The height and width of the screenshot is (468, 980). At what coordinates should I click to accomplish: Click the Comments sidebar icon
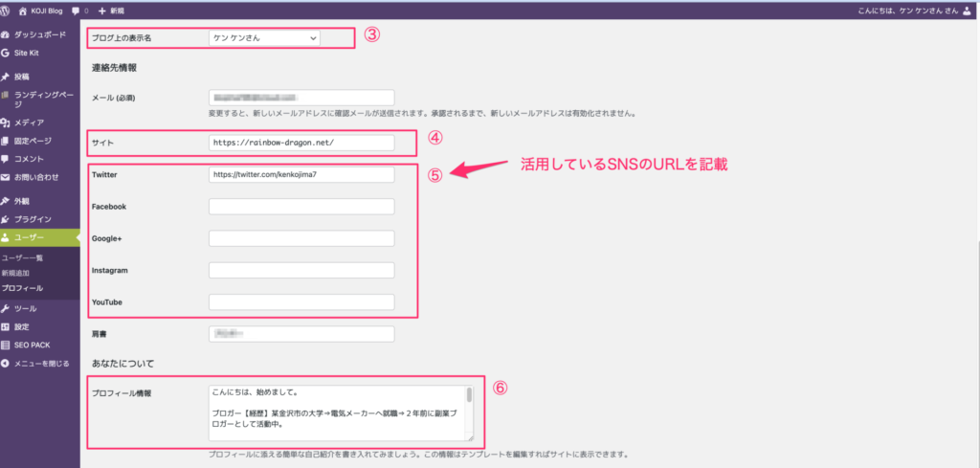pyautogui.click(x=5, y=159)
